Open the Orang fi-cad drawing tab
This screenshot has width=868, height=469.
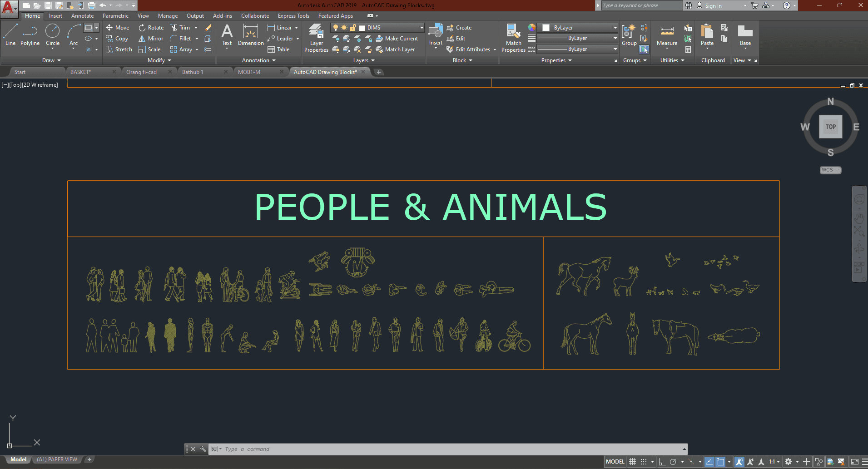[x=142, y=72]
